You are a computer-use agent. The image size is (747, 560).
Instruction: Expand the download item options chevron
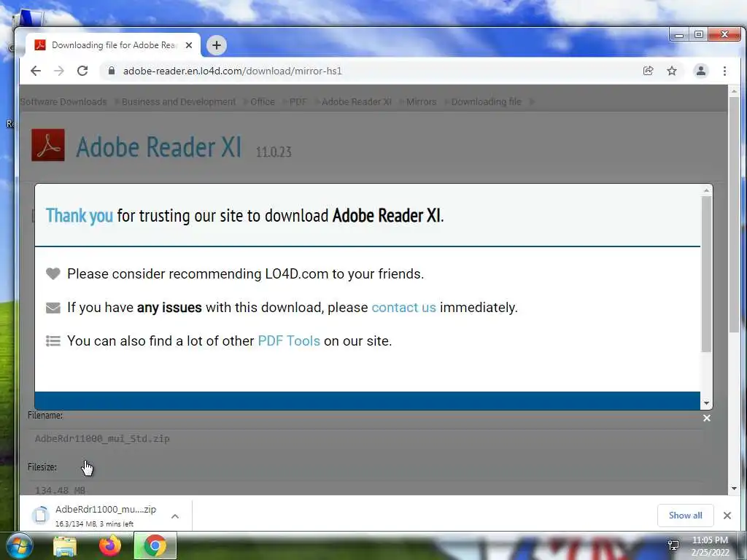click(175, 516)
